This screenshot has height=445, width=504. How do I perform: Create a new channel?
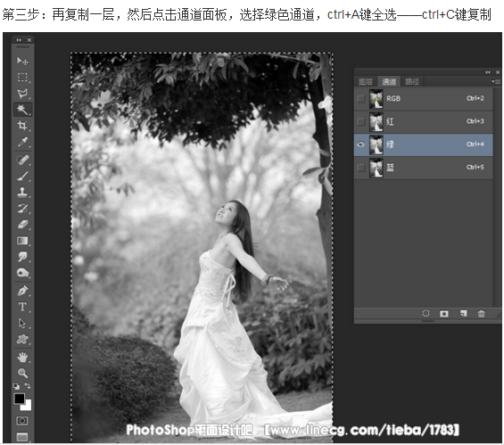463,313
